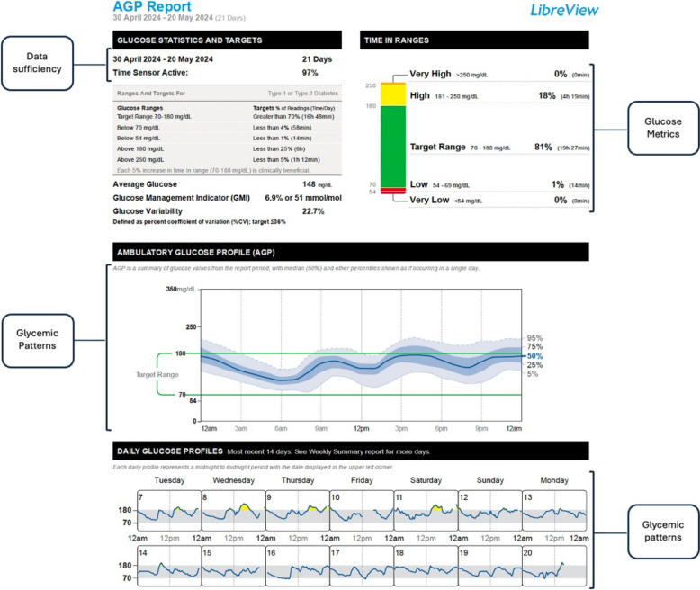This screenshot has width=700, height=590.
Task: Click the yellow High segment of range bar
Action: tap(393, 94)
